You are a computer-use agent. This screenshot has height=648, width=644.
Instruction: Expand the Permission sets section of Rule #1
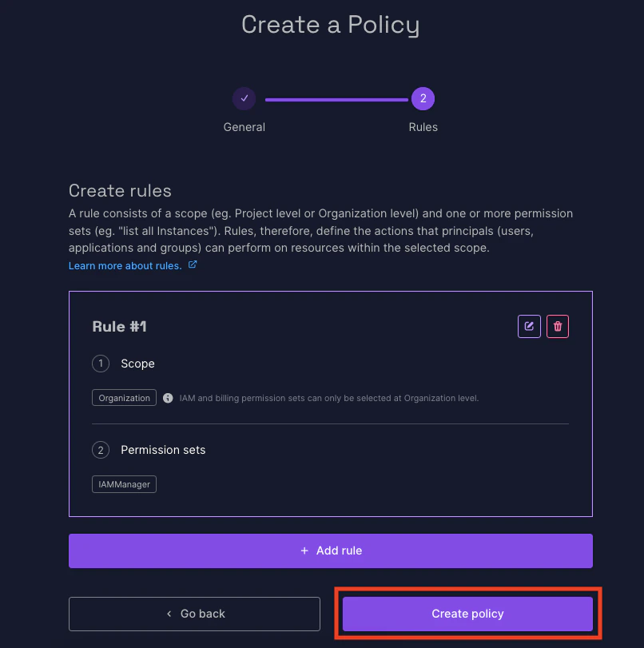(163, 450)
